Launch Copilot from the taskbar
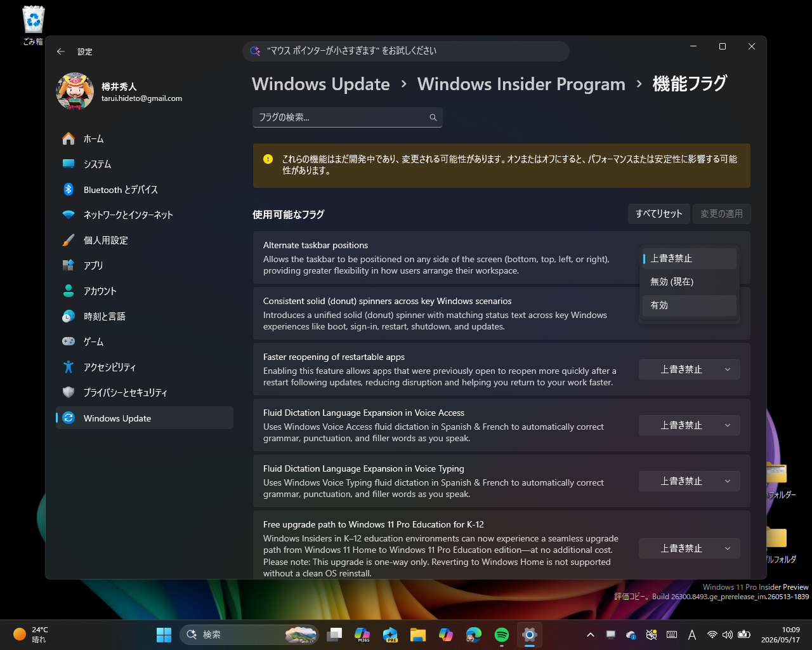The height and width of the screenshot is (650, 812). click(x=446, y=635)
